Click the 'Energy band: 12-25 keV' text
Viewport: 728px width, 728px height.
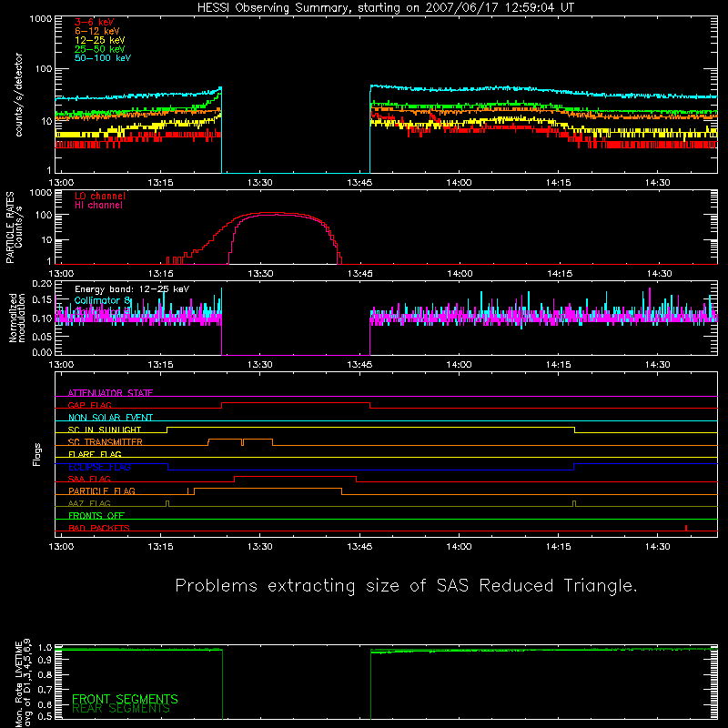point(132,289)
